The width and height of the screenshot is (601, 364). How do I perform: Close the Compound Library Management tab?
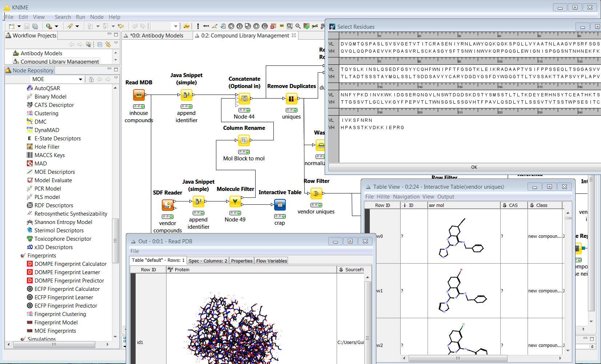[294, 35]
